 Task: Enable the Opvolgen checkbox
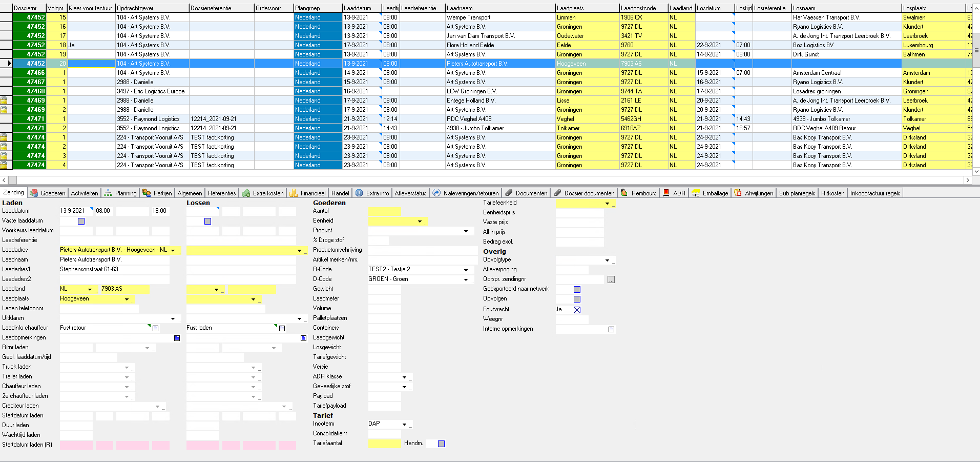(577, 299)
